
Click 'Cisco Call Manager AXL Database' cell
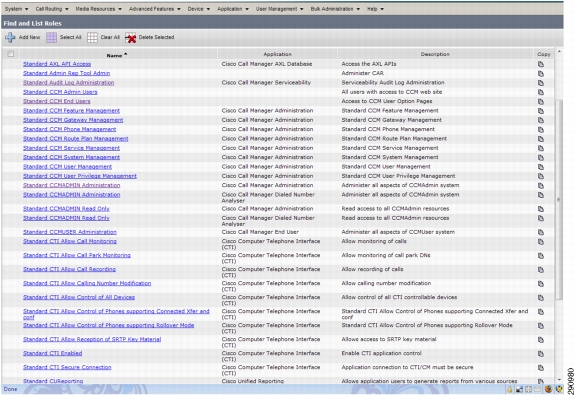tap(267, 64)
